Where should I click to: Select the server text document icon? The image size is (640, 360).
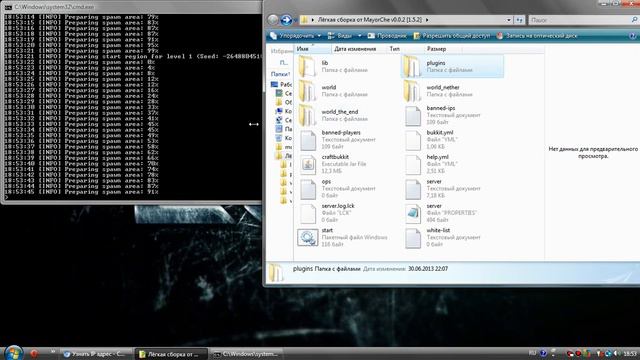click(x=413, y=189)
